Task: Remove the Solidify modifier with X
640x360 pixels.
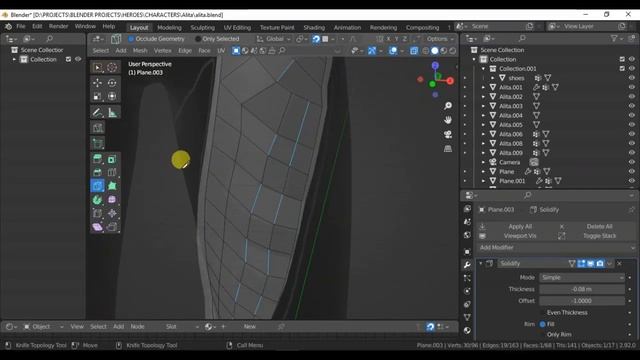Action: [x=619, y=264]
